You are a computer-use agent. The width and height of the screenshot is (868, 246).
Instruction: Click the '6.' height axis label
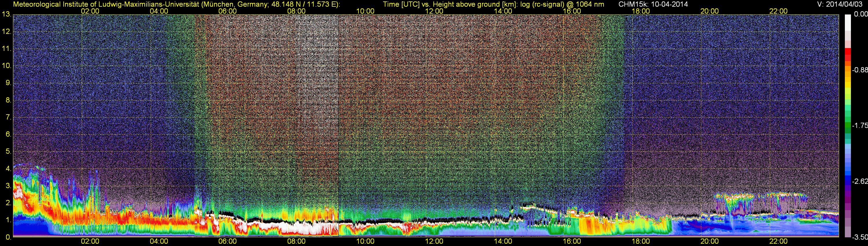pos(9,134)
